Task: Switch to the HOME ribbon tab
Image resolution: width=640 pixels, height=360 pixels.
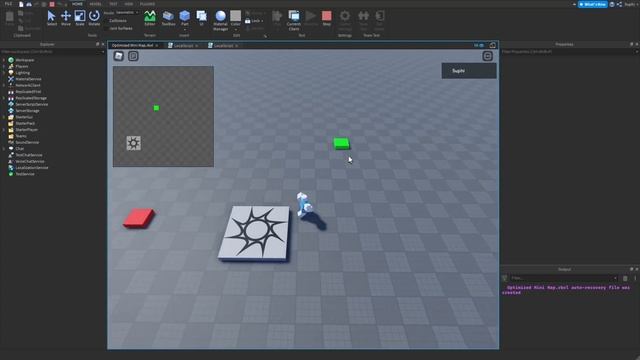Action: click(x=77, y=4)
